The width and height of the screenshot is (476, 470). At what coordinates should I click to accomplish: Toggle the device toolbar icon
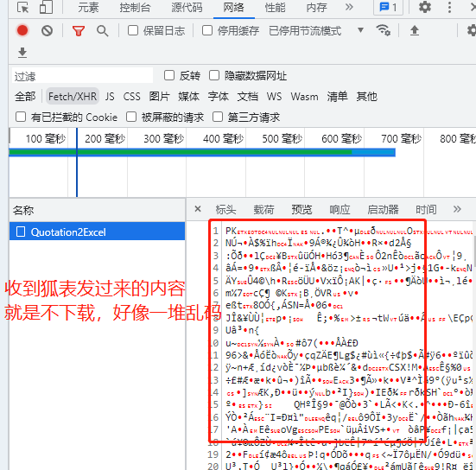tap(46, 7)
